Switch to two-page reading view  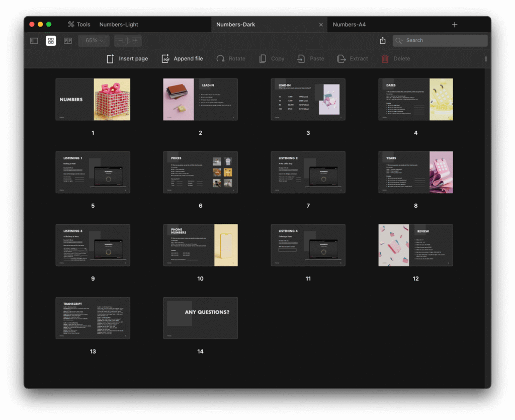tap(68, 41)
